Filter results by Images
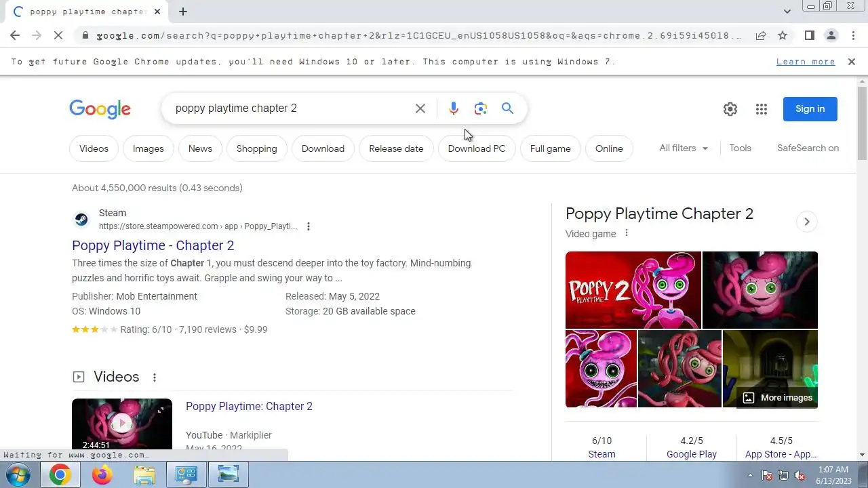The width and height of the screenshot is (868, 488). click(149, 148)
